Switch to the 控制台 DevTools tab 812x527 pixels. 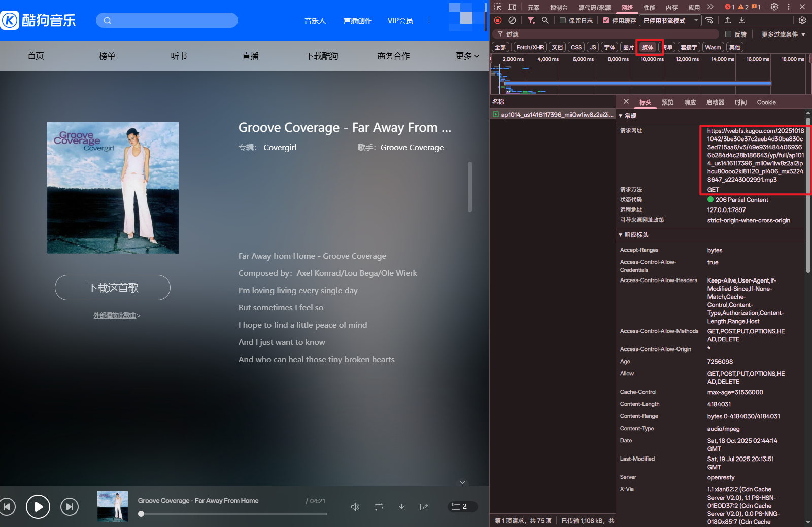pyautogui.click(x=559, y=7)
